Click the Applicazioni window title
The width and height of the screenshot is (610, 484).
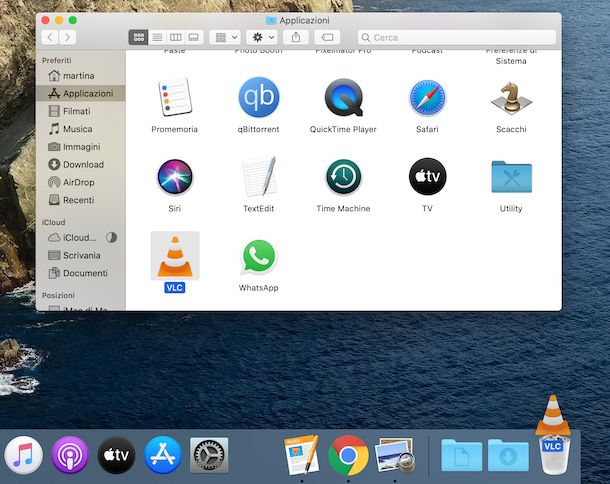(305, 21)
